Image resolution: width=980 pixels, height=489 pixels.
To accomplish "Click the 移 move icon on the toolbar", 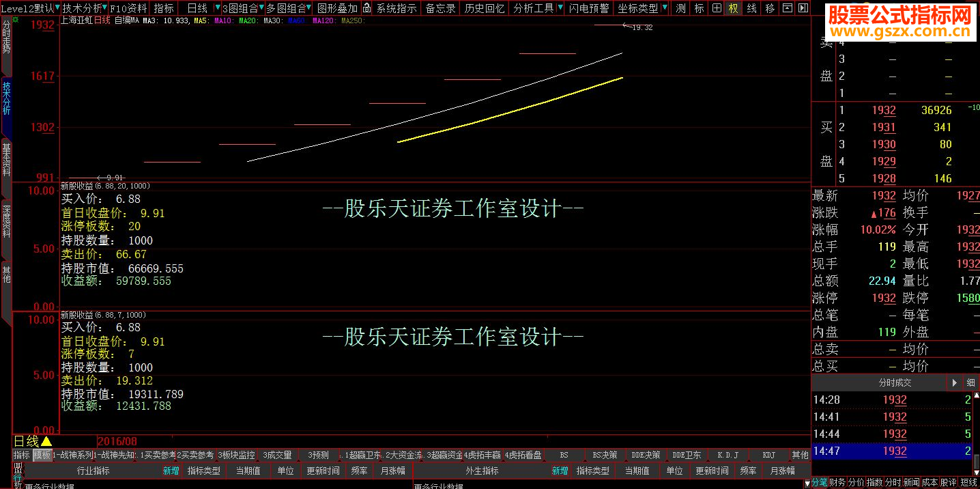I will [x=768, y=7].
